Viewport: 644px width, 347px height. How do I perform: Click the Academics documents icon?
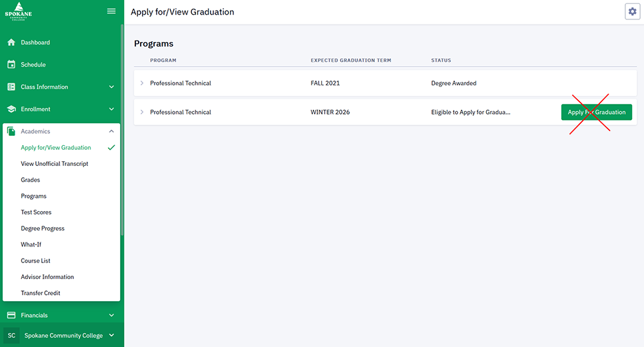11,131
